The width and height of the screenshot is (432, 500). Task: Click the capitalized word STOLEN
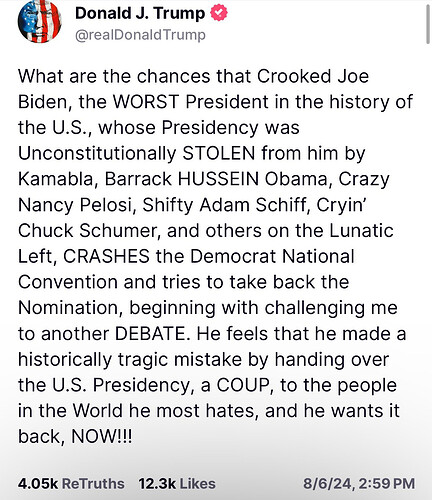coord(219,154)
